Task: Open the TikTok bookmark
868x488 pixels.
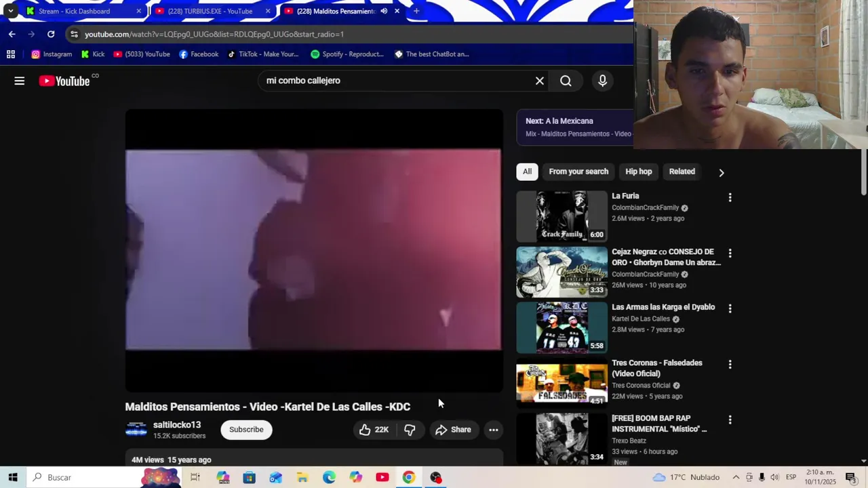Action: [x=262, y=54]
